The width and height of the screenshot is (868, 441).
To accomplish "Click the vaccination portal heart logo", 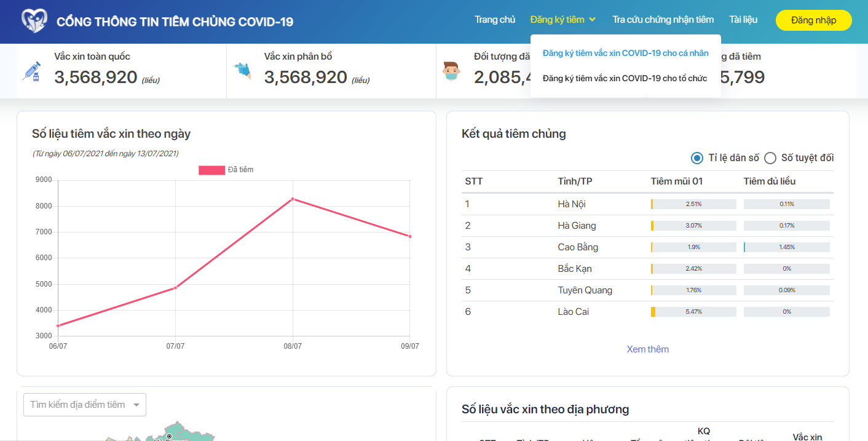I will (x=34, y=21).
